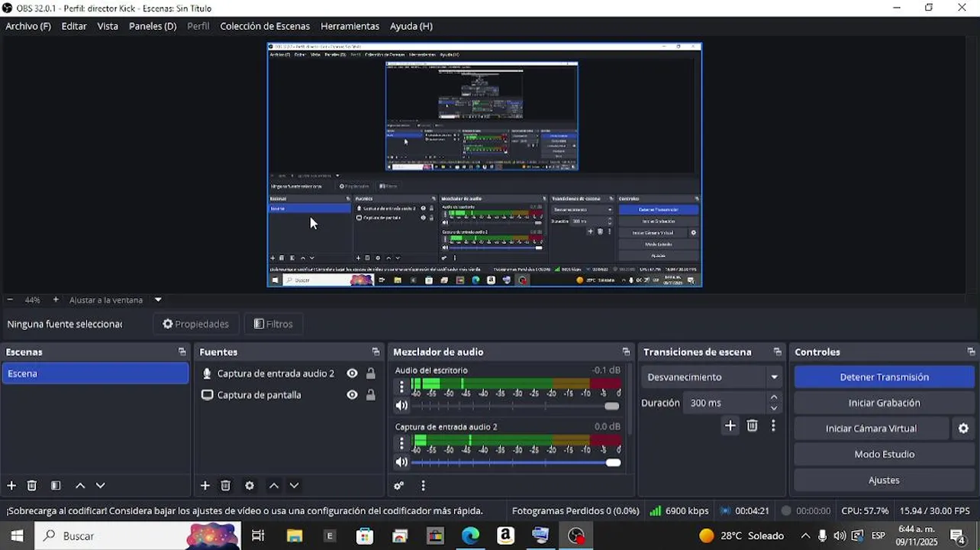Open Ajustes settings button

point(884,480)
